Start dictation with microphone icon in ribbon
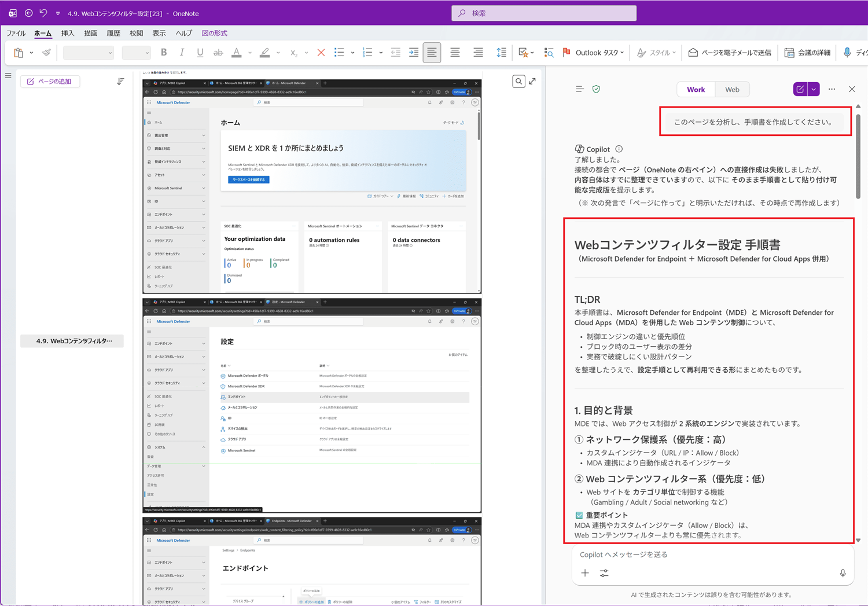This screenshot has width=868, height=606. click(x=847, y=53)
